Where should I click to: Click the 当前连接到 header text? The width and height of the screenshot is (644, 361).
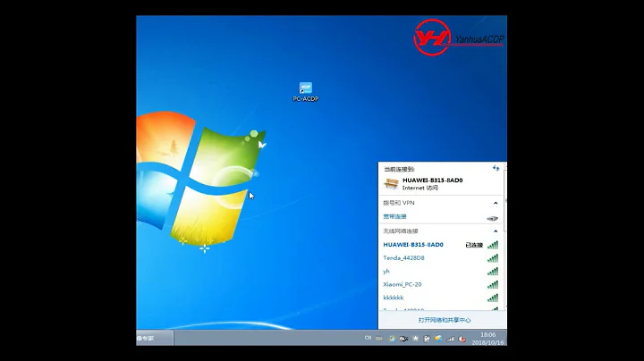coord(399,169)
